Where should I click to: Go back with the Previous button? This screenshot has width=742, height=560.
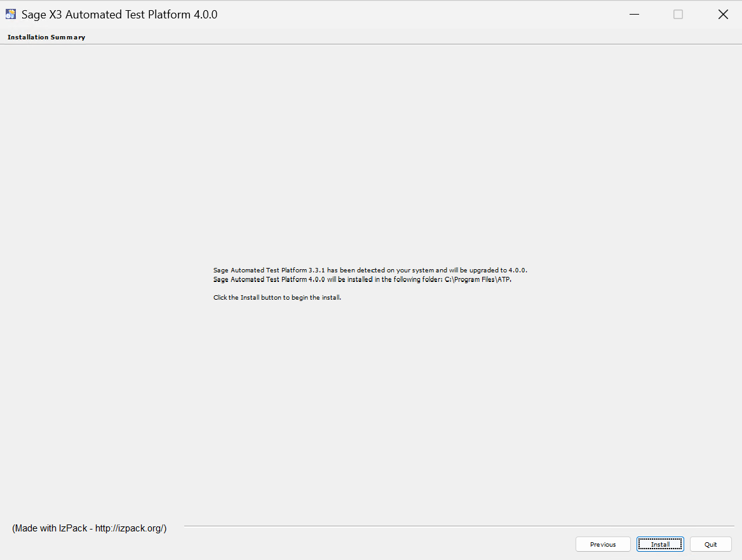click(603, 544)
